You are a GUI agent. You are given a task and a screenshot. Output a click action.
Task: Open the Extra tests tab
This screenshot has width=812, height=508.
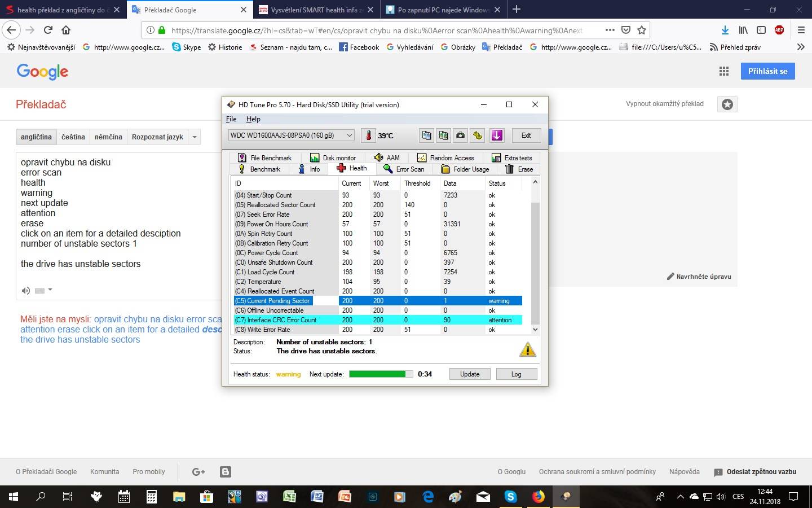512,158
